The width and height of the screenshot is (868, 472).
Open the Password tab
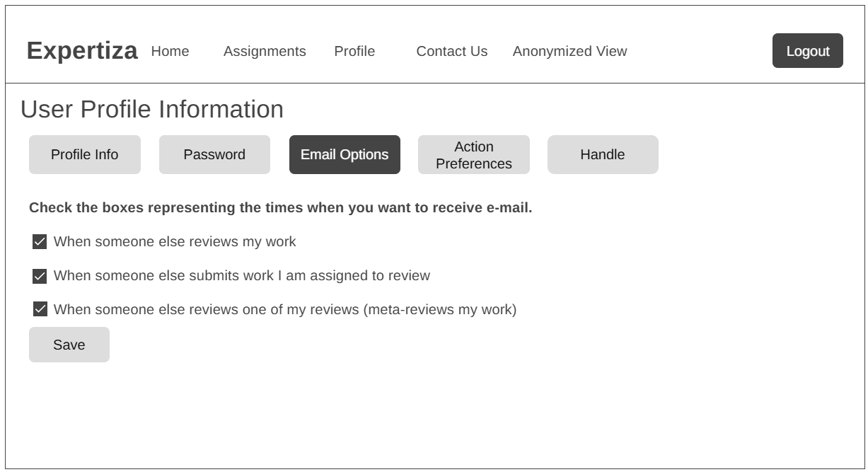214,154
